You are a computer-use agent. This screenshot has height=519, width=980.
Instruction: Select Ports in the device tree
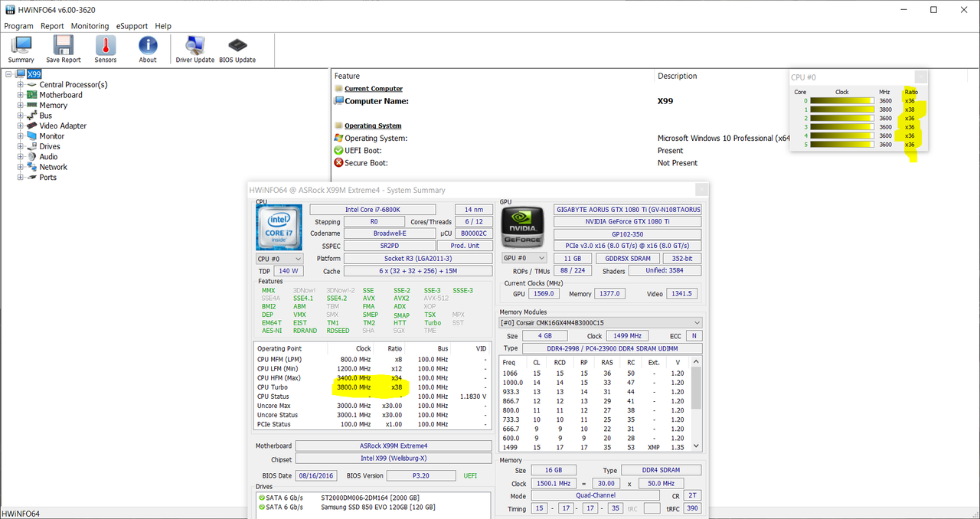pos(47,178)
